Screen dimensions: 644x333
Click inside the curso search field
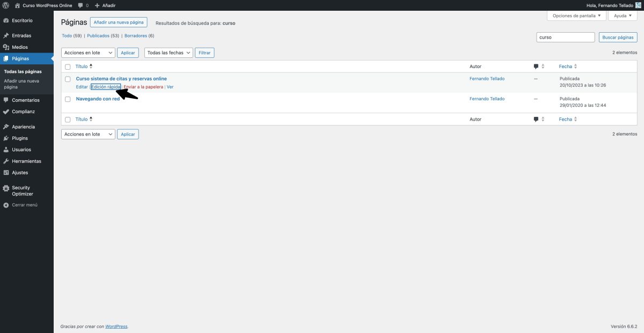point(565,37)
